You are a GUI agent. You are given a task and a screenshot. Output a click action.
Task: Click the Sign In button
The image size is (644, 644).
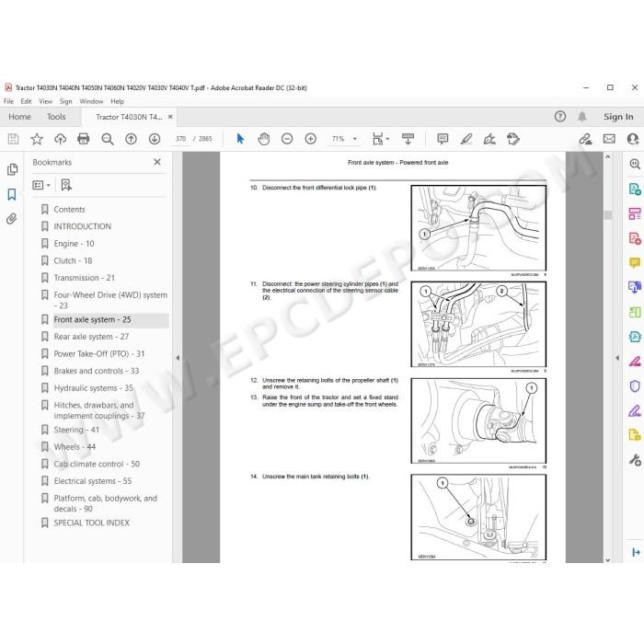click(x=618, y=117)
